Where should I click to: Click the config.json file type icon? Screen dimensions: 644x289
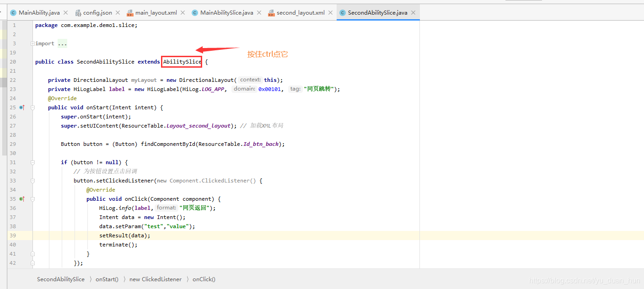coord(78,13)
